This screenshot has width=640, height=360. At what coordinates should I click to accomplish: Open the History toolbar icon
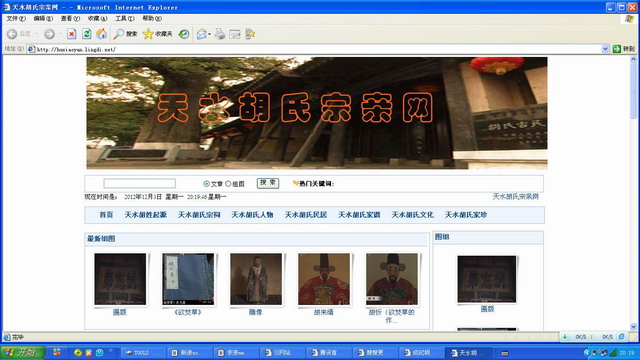[x=184, y=34]
